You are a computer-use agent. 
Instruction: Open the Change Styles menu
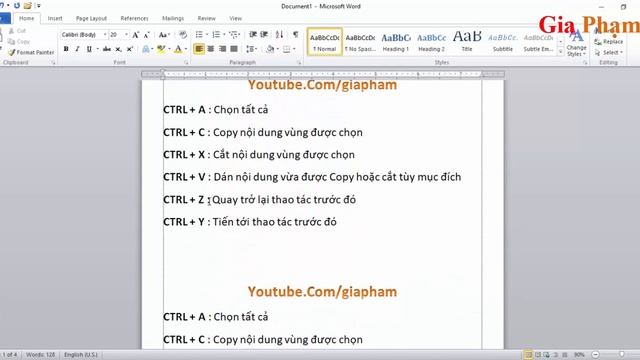tap(576, 43)
